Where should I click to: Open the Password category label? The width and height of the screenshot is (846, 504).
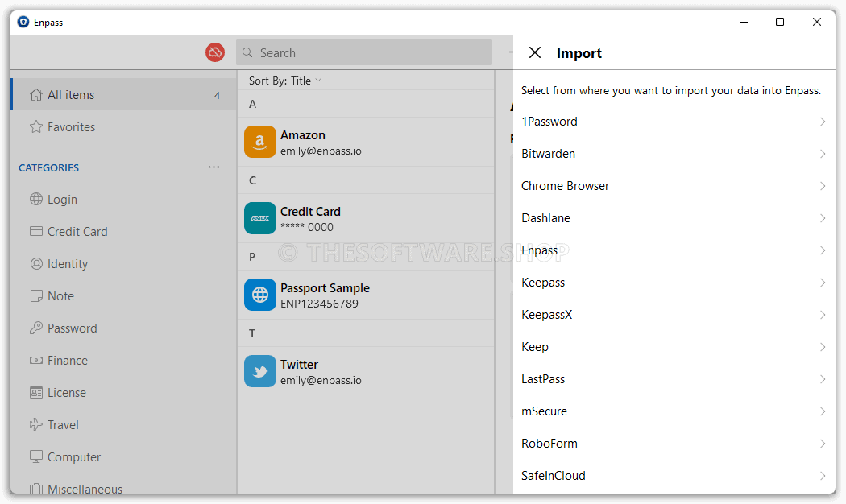tap(73, 328)
